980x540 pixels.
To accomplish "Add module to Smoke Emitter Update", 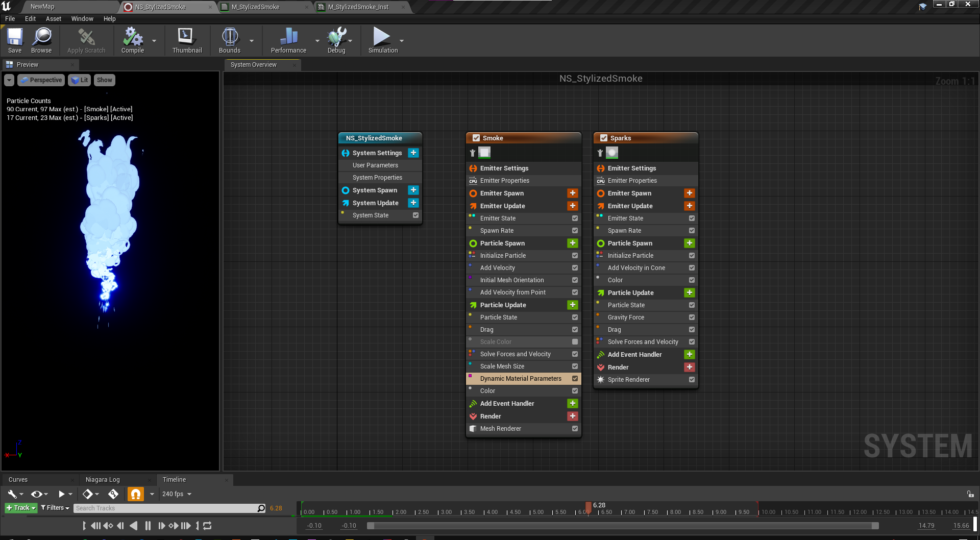I will coord(573,206).
